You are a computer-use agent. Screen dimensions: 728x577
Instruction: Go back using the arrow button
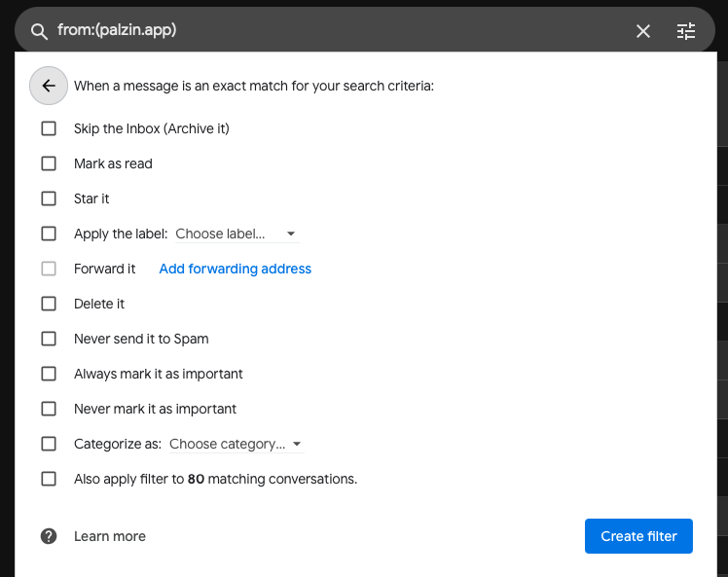point(49,86)
